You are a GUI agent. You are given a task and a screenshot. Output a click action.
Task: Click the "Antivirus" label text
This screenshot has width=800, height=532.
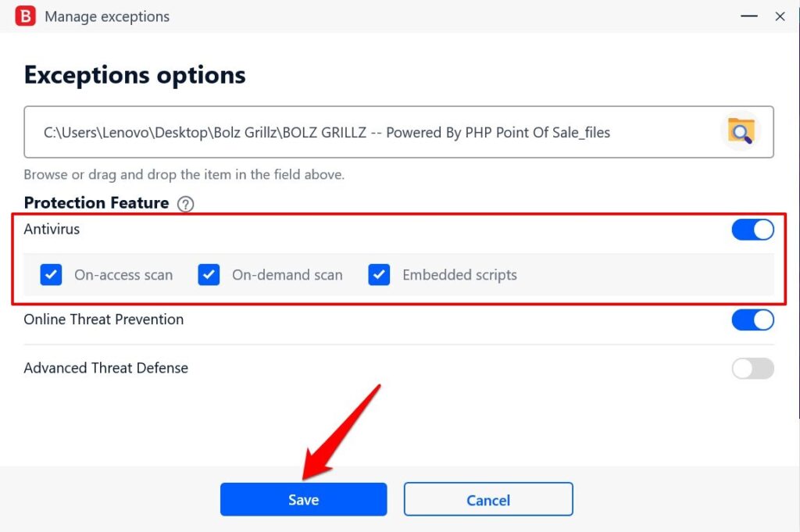52,230
